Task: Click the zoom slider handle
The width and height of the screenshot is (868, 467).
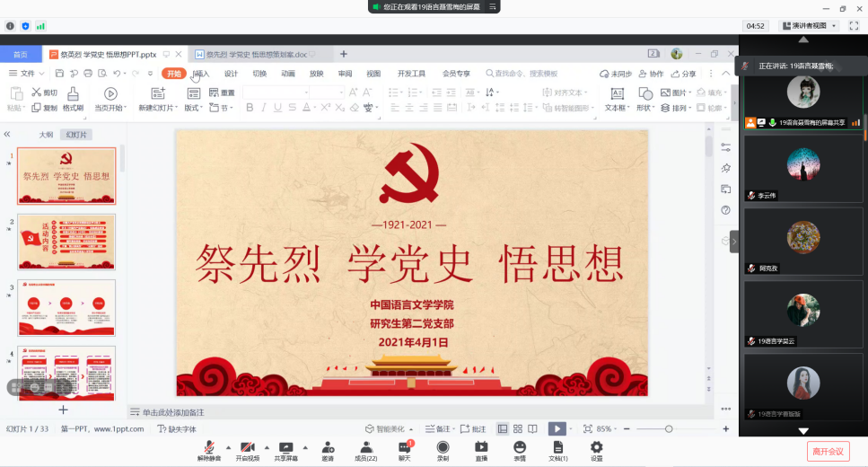Action: pyautogui.click(x=669, y=428)
